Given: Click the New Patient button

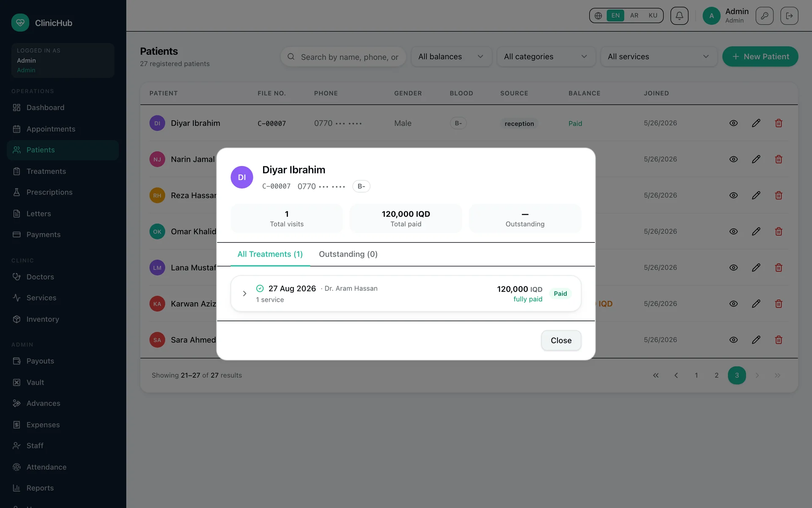Looking at the screenshot, I should pos(760,56).
